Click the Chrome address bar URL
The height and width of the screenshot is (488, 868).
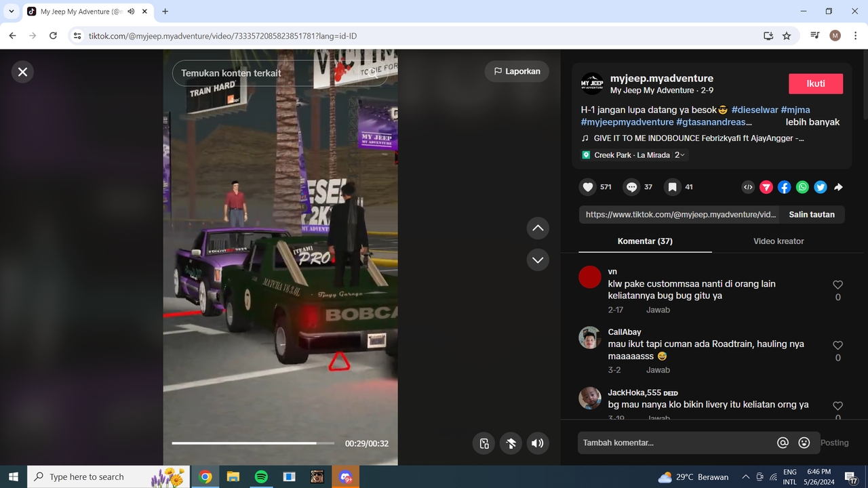223,36
